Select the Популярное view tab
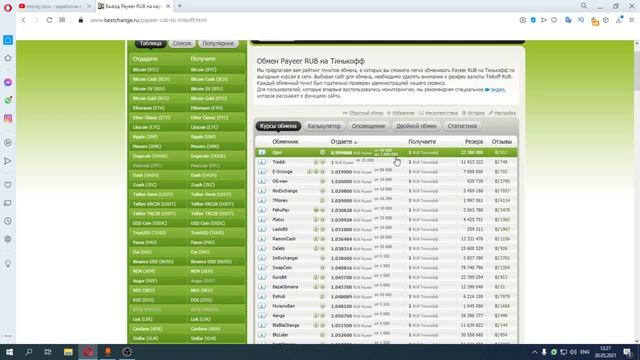Viewport: 640px width, 360px height. tap(218, 43)
